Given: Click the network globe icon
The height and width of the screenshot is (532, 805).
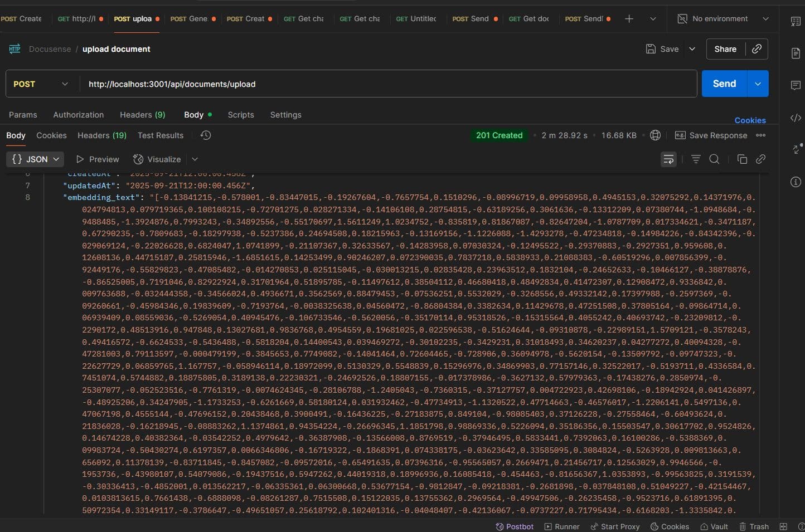Looking at the screenshot, I should pyautogui.click(x=656, y=135).
